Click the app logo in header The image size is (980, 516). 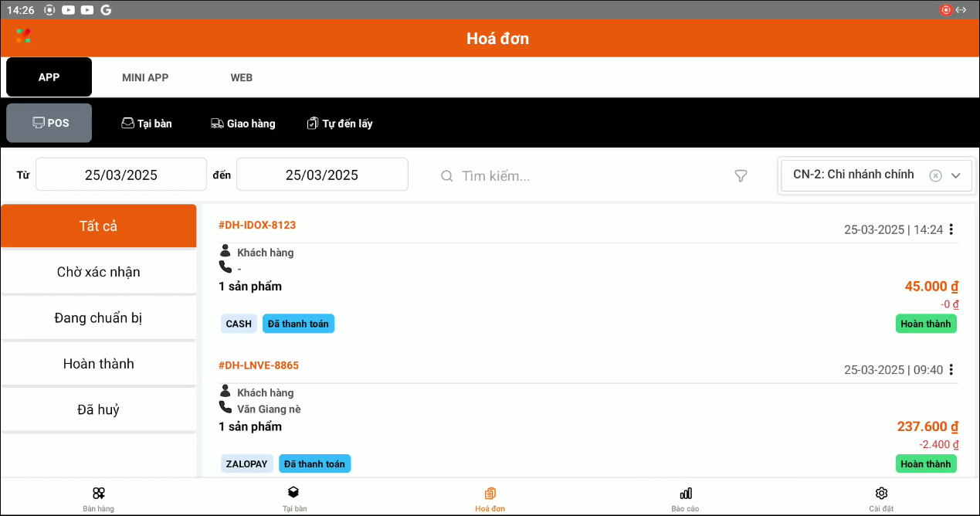[23, 36]
